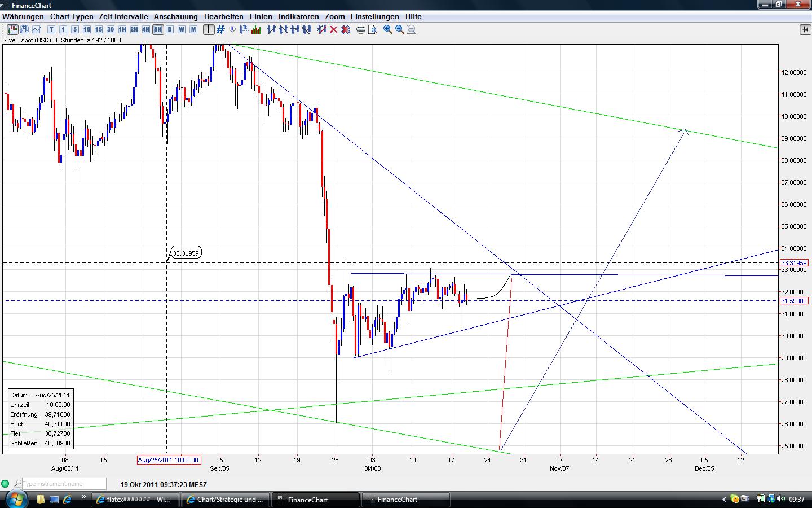The height and width of the screenshot is (508, 812).
Task: Select the 4H interval
Action: point(146,29)
